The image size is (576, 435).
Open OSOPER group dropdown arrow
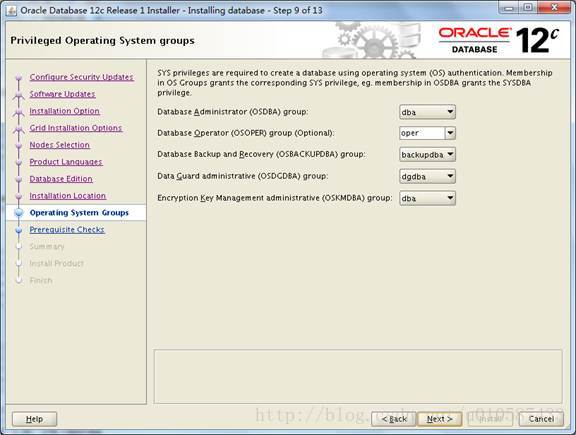(x=450, y=133)
